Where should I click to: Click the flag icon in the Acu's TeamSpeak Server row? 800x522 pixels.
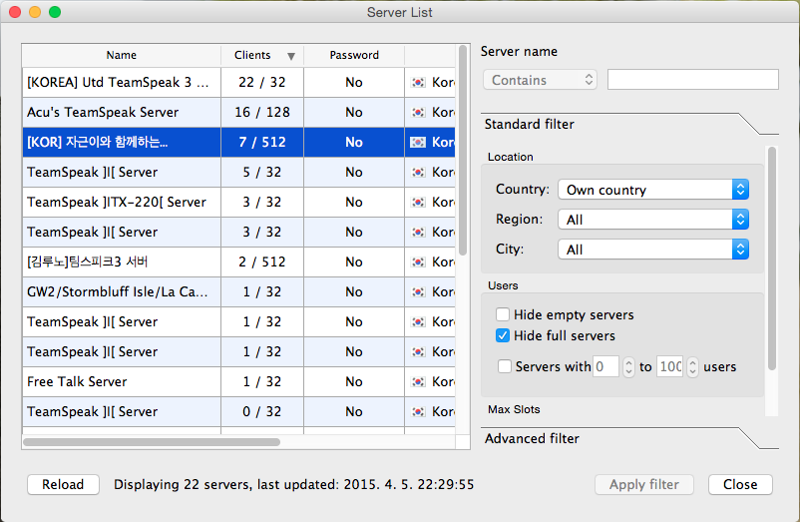(x=418, y=112)
